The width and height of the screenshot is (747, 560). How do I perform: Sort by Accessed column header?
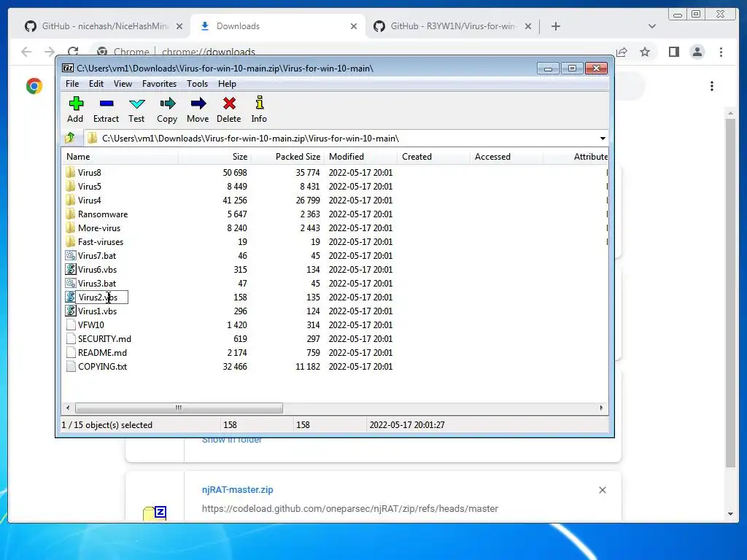tap(506, 157)
